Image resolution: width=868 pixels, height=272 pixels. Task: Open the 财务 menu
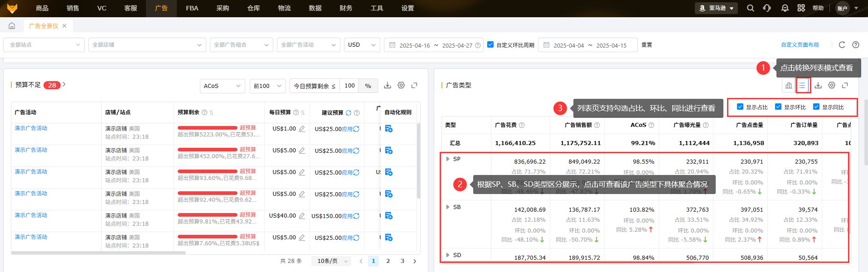[346, 8]
